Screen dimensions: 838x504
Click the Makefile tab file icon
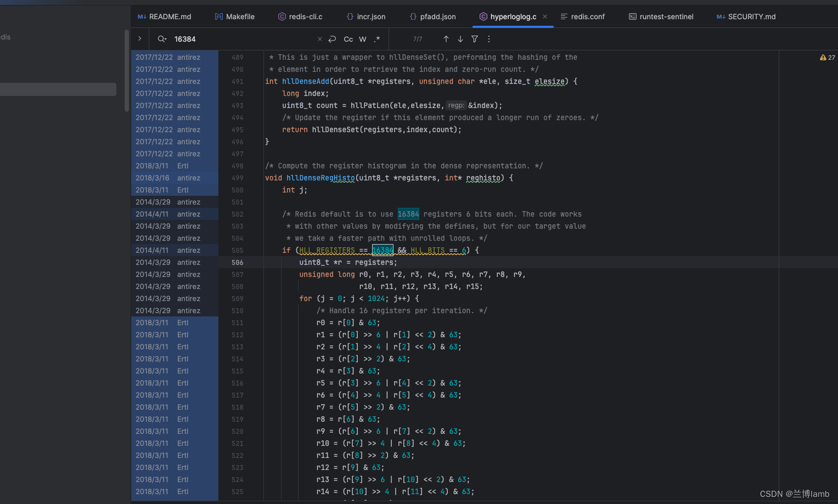point(219,16)
